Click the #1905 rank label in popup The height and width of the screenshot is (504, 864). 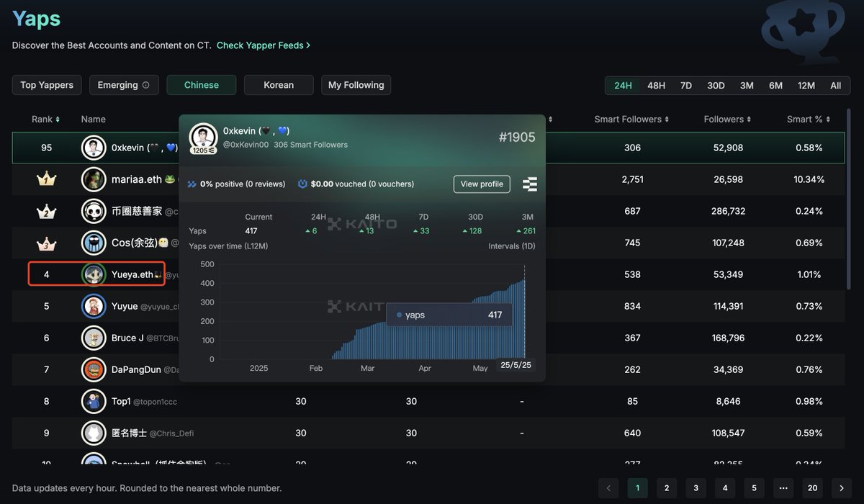[517, 137]
